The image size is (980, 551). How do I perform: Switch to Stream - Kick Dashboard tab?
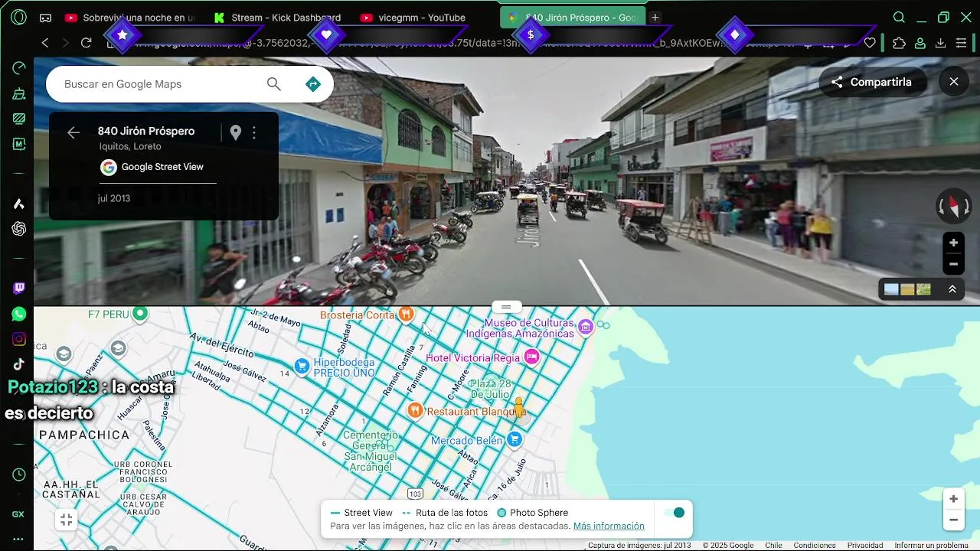[x=276, y=18]
